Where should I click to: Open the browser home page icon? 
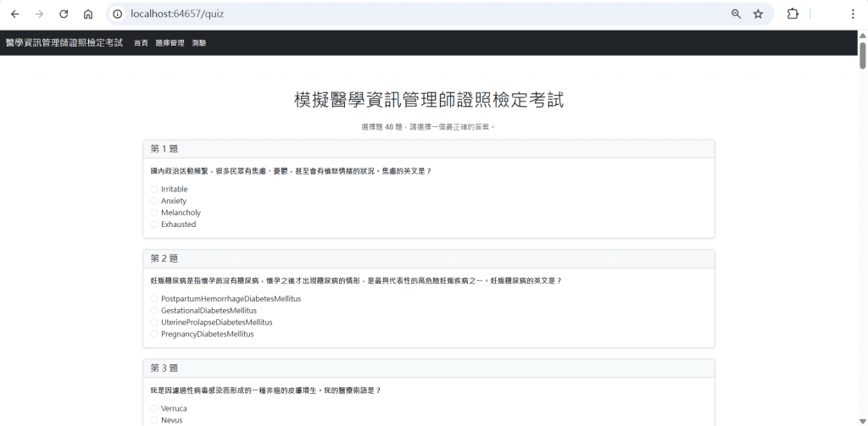(88, 14)
